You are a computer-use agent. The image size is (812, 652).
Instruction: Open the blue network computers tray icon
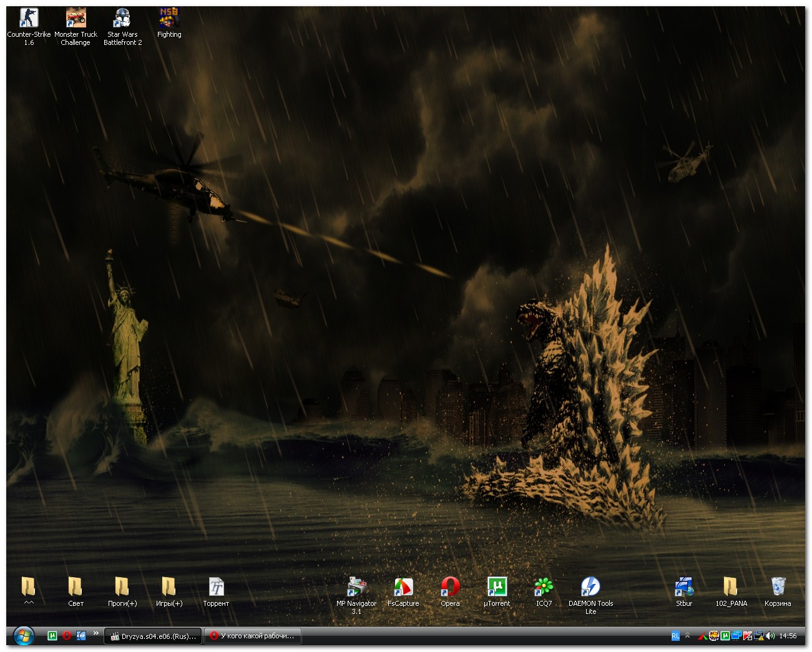coord(736,636)
